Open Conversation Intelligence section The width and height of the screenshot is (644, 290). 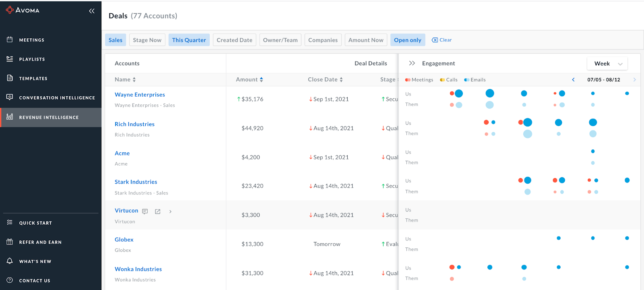pos(57,98)
